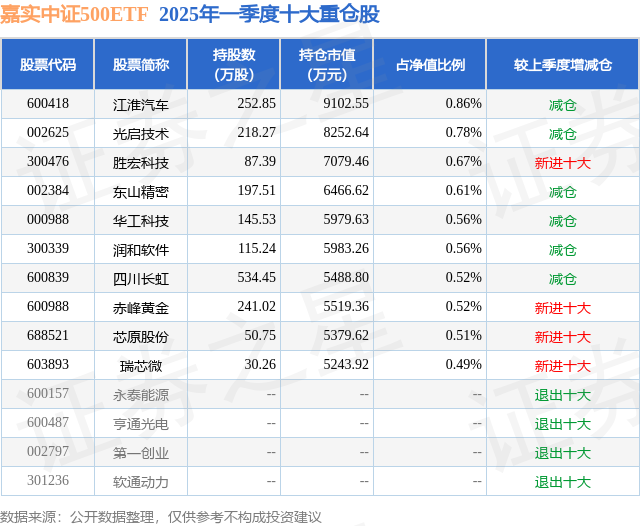The width and height of the screenshot is (640, 526).
Task: Click the 股票代码 column header
Action: 48,64
